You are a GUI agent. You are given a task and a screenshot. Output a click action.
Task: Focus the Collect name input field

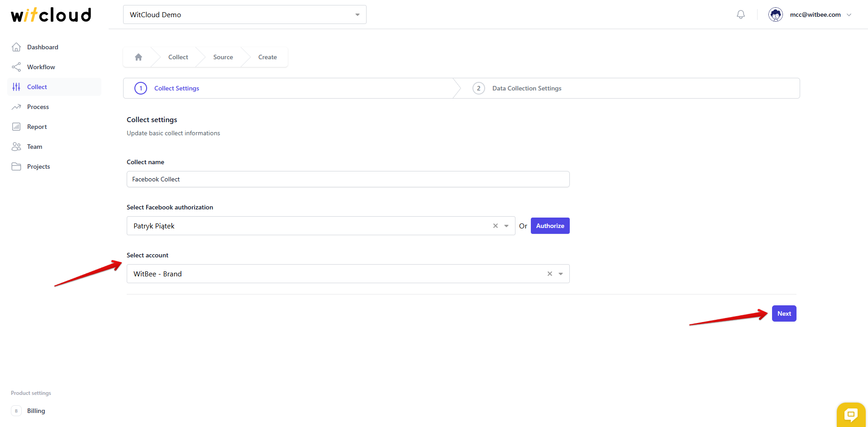(x=348, y=179)
